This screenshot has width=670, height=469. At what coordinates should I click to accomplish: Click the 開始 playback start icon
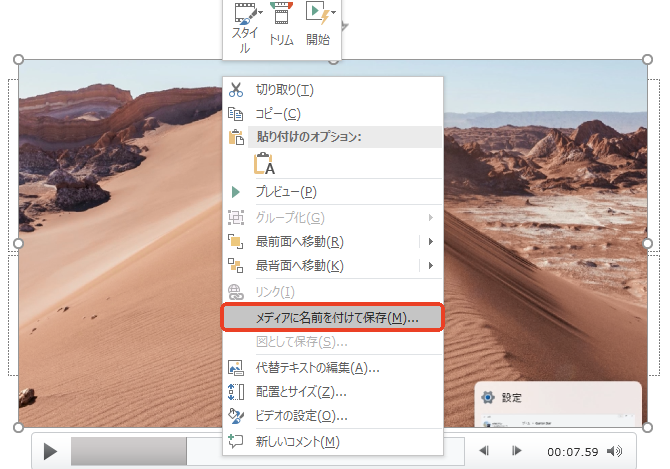tap(317, 12)
